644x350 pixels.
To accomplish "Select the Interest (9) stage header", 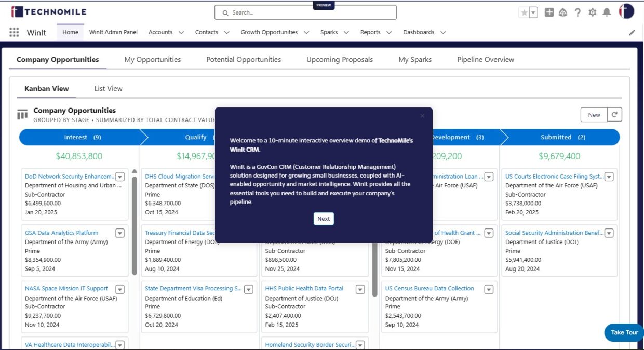I will click(83, 137).
